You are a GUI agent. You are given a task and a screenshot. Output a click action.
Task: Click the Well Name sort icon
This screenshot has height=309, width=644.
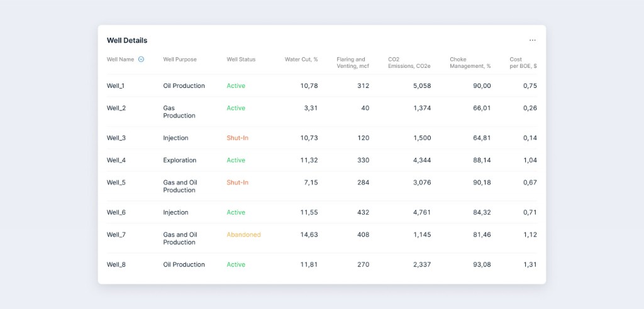click(x=141, y=60)
